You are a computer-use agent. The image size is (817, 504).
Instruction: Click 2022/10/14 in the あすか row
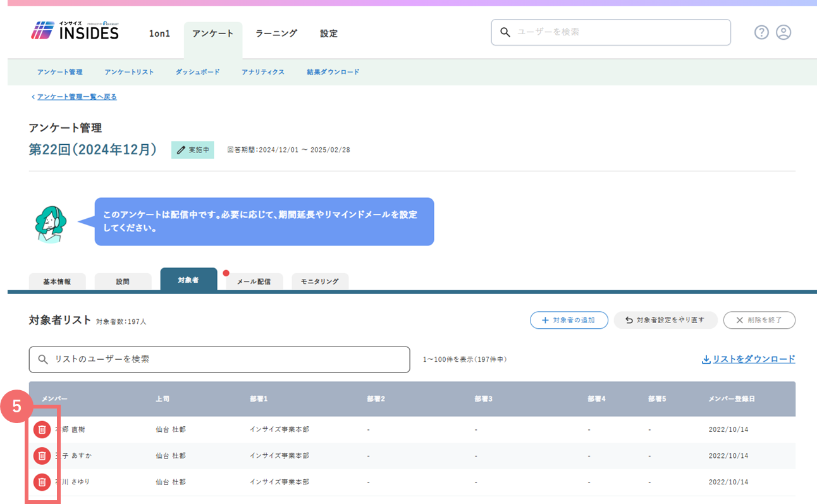[x=728, y=455]
